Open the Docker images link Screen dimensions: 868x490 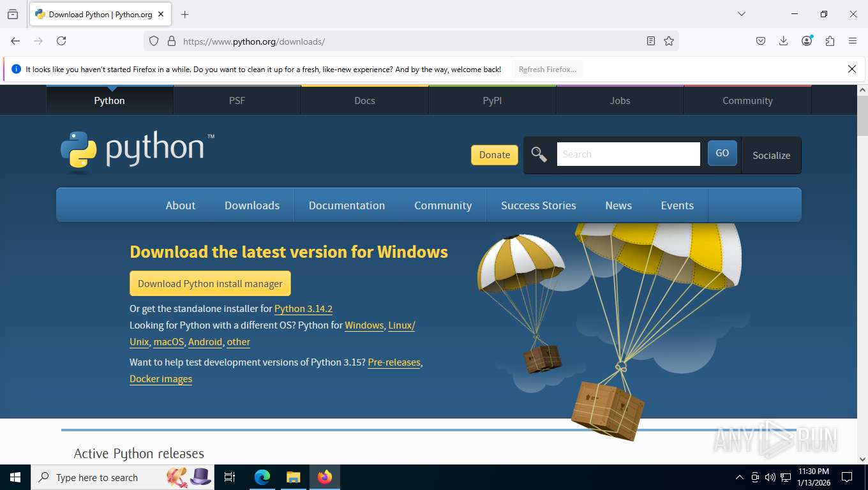coord(161,379)
